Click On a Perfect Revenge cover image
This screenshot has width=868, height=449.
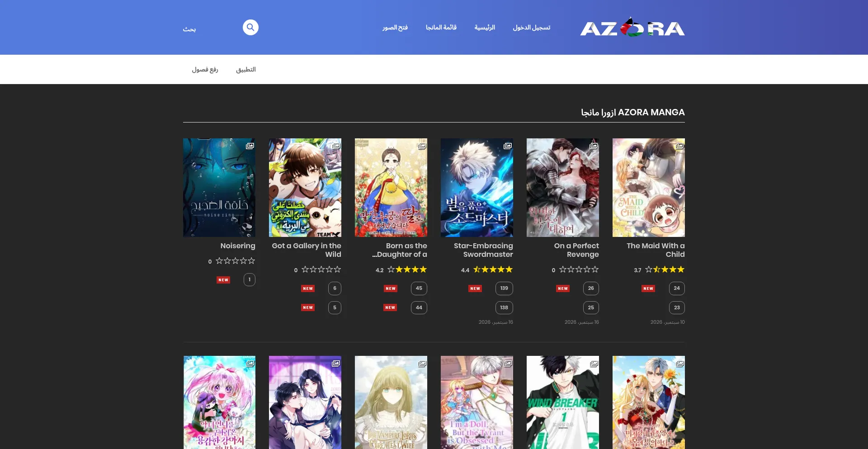click(x=563, y=188)
